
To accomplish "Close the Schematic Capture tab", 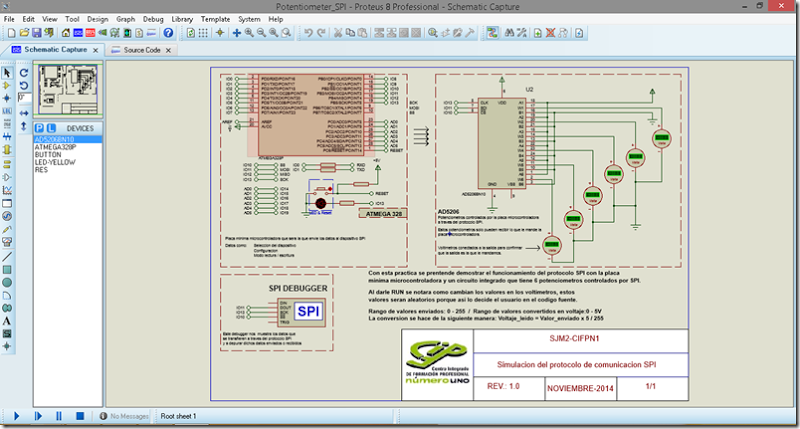I will (95, 50).
